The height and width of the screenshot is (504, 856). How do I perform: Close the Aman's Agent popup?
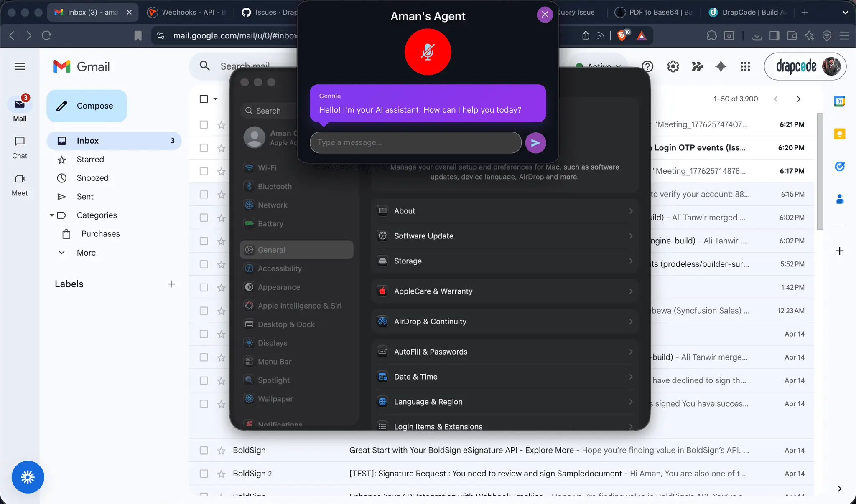(545, 15)
